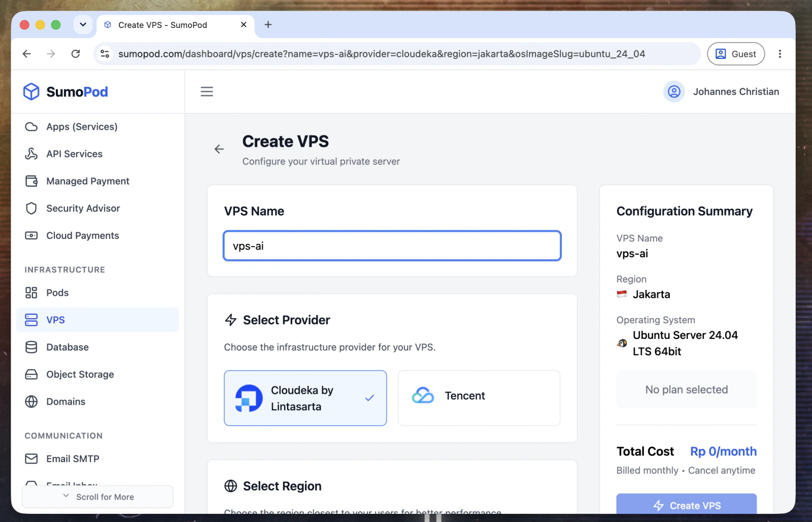Click the Ubuntu OS icon in summary
The height and width of the screenshot is (522, 812).
pos(622,343)
